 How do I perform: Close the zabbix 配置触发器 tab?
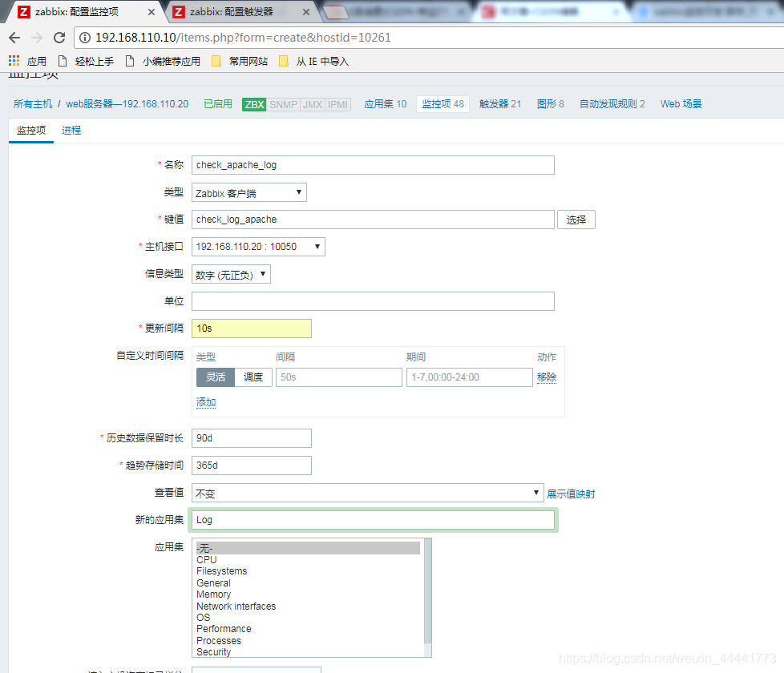(306, 12)
